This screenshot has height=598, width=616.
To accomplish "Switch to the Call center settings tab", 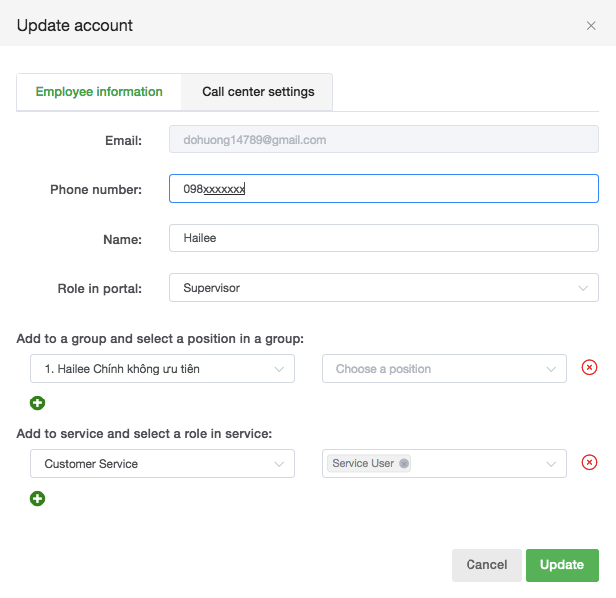I will coord(258,92).
